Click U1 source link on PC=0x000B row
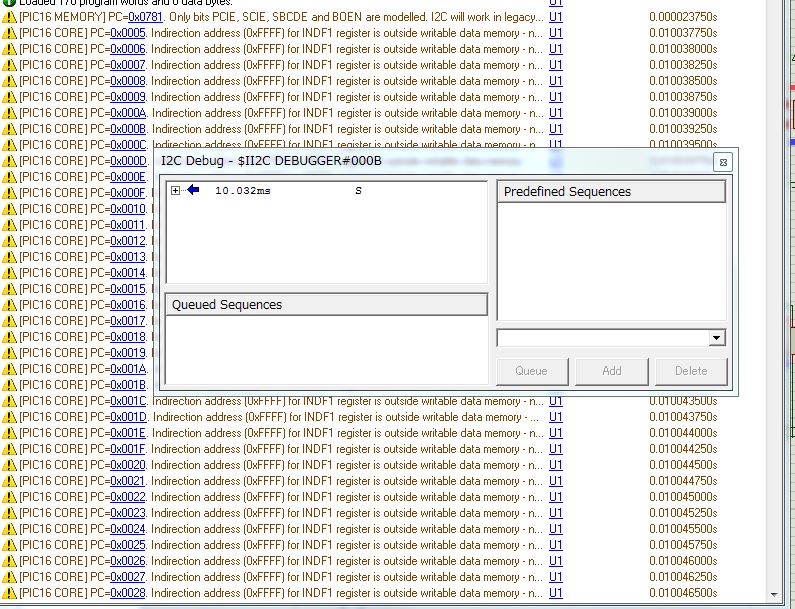Viewport: 795px width, 609px height. click(556, 129)
